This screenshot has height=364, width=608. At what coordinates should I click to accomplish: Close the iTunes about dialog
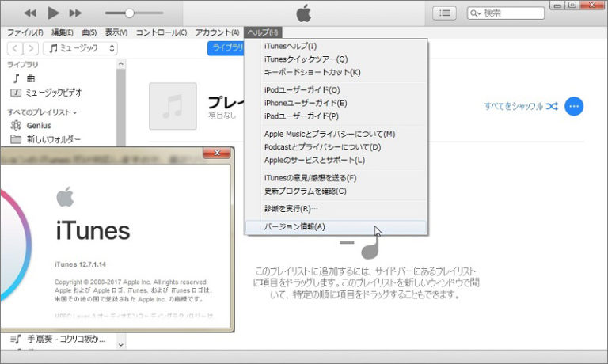click(x=217, y=154)
